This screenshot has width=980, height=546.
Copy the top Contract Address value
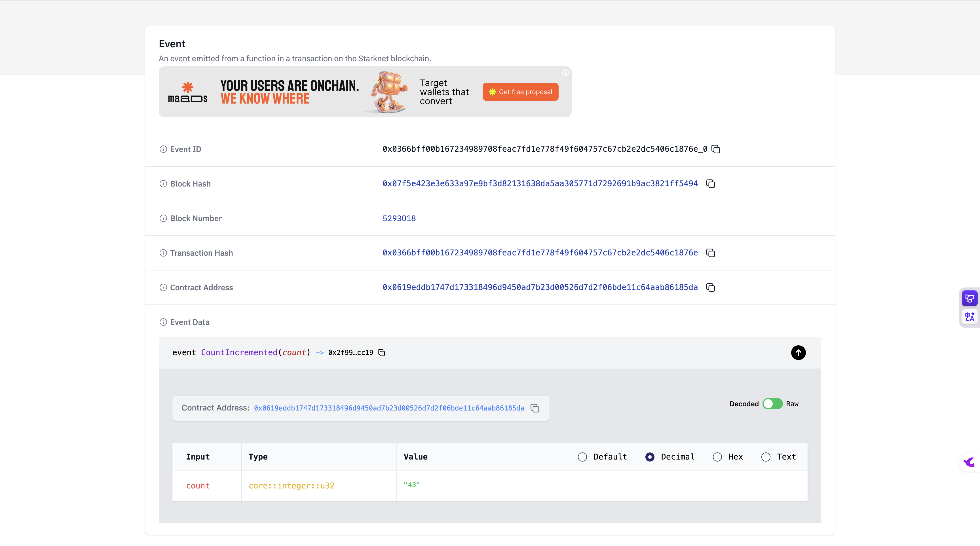click(710, 287)
